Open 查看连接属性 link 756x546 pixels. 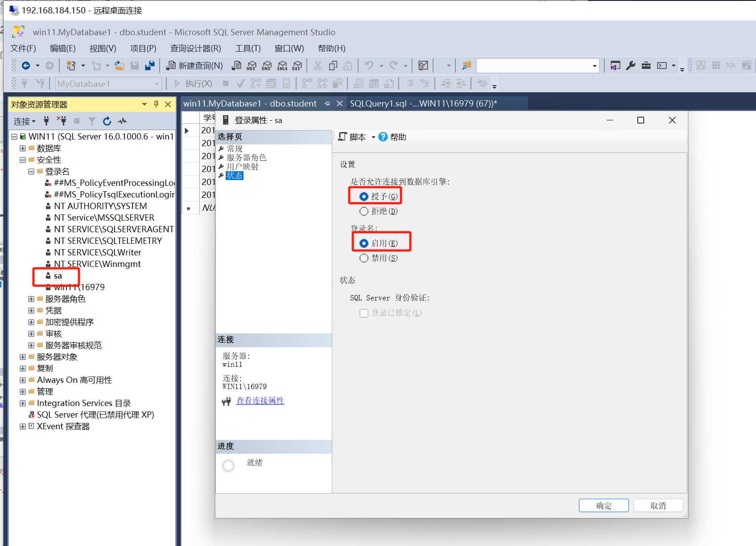(x=260, y=400)
